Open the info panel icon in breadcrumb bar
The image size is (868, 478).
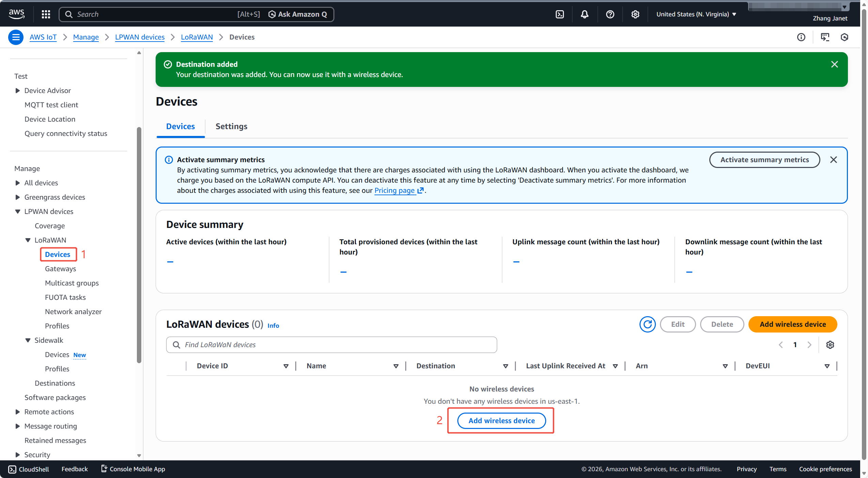pyautogui.click(x=801, y=37)
